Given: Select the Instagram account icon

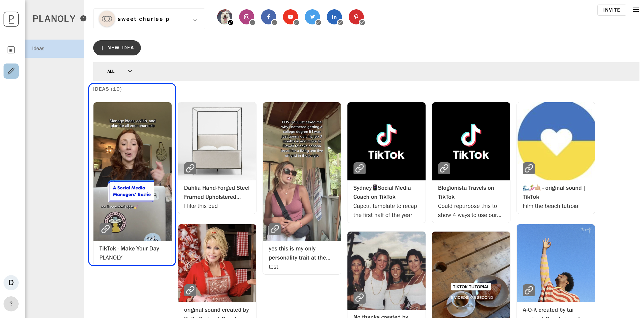Looking at the screenshot, I should pos(247,17).
